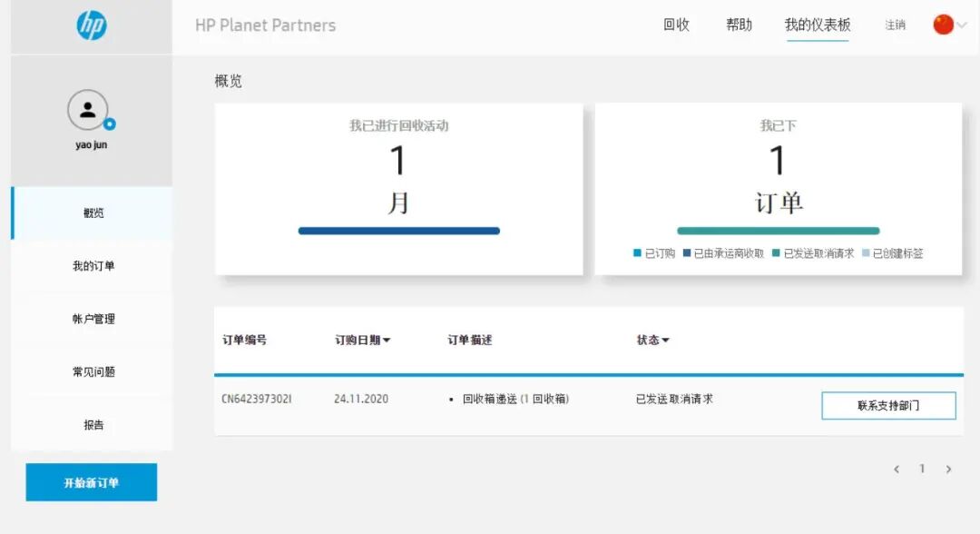Click the 开始新订单 button
The image size is (980, 534).
[x=91, y=482]
